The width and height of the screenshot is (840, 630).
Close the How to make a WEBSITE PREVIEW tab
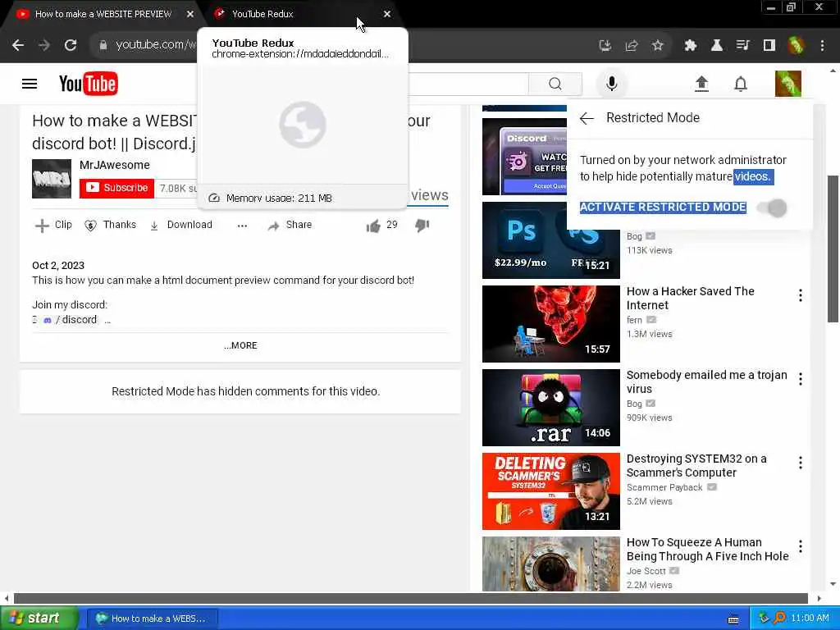point(189,14)
